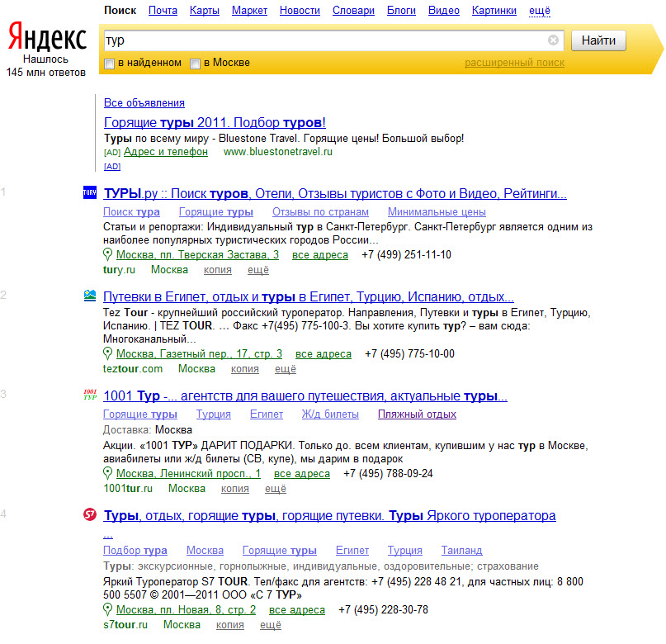This screenshot has width=666, height=644.
Task: Open 'расширенный поиск' advanced search link
Action: pyautogui.click(x=514, y=63)
